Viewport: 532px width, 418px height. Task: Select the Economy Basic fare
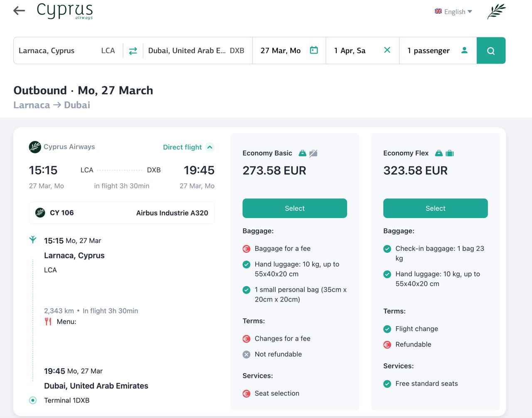coord(295,208)
